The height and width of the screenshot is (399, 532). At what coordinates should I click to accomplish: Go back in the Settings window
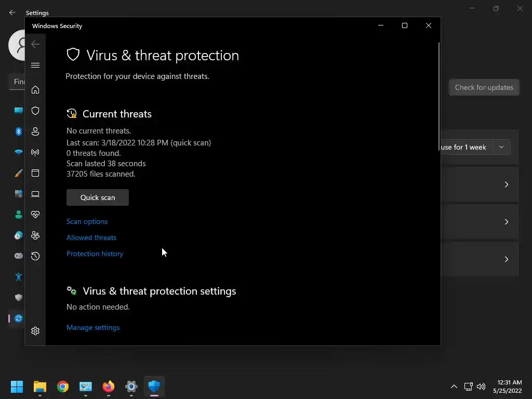pos(12,12)
